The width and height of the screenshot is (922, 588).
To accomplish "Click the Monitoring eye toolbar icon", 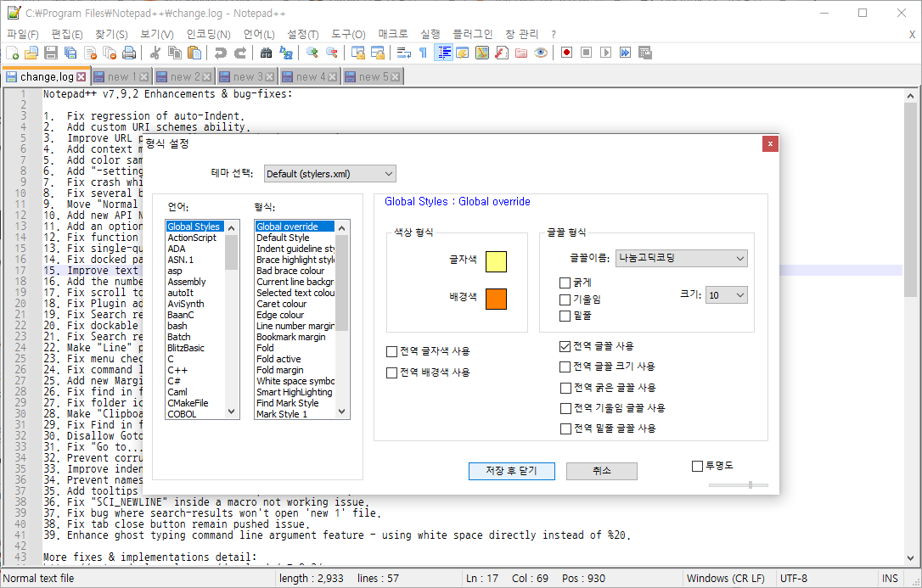I will coord(541,53).
